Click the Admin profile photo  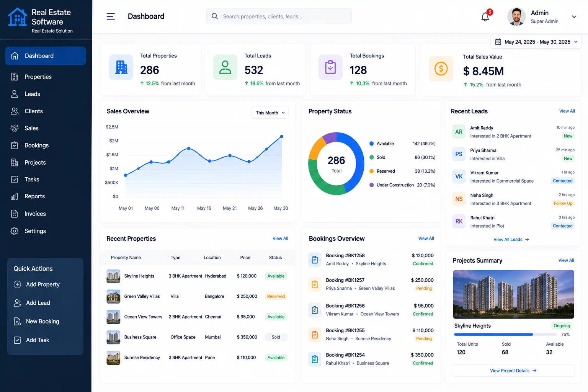(516, 17)
